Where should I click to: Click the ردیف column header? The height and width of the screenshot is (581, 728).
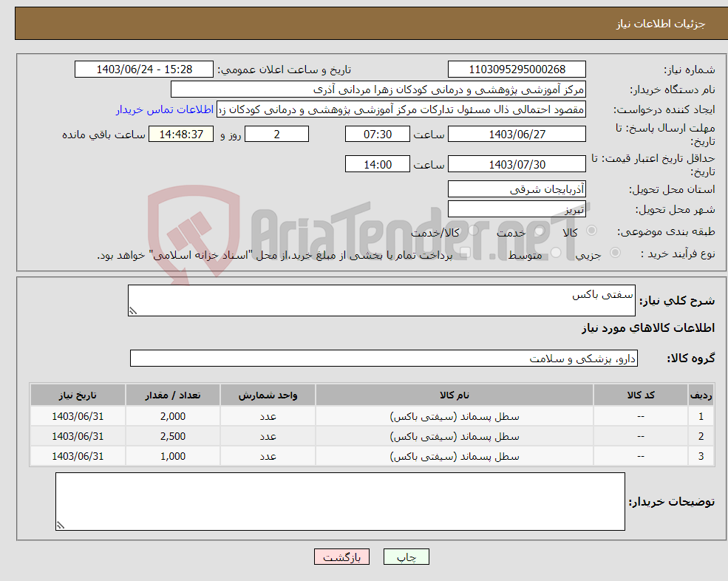pyautogui.click(x=701, y=395)
